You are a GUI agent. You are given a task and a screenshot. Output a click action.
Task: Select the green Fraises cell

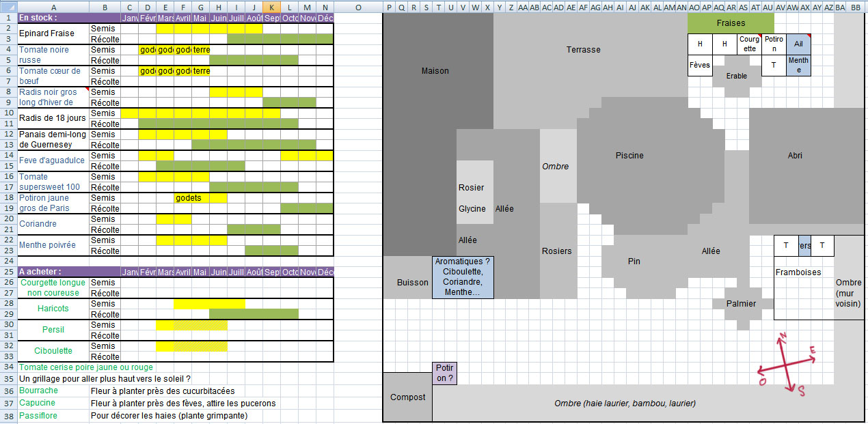pyautogui.click(x=731, y=23)
